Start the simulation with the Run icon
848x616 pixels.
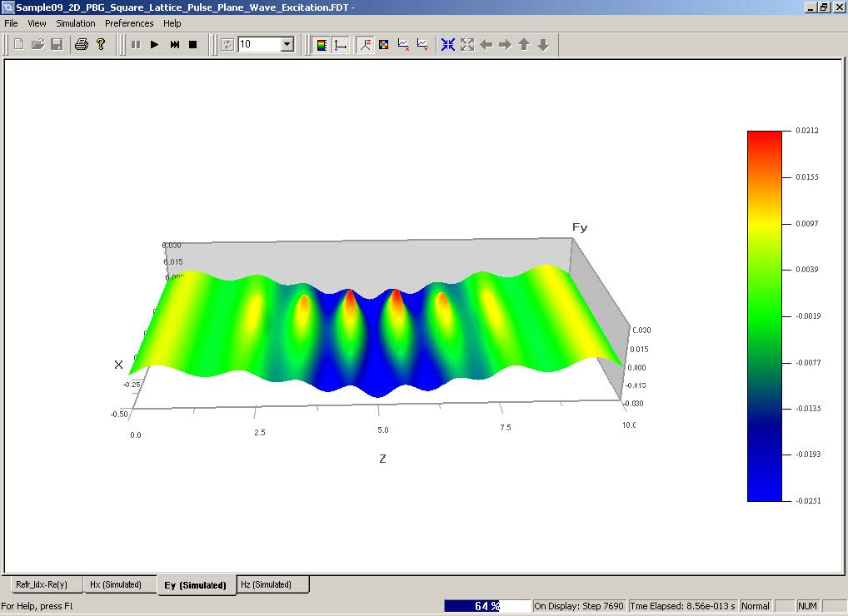[x=154, y=45]
